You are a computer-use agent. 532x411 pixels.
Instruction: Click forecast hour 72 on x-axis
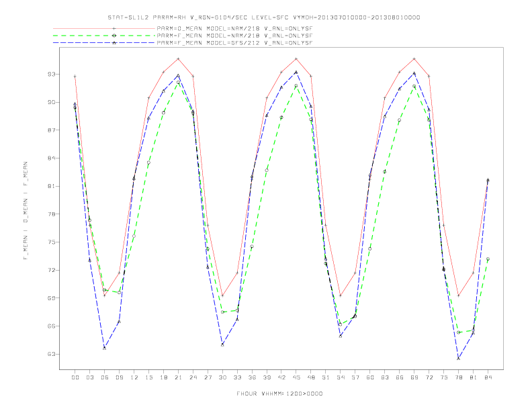coord(429,377)
